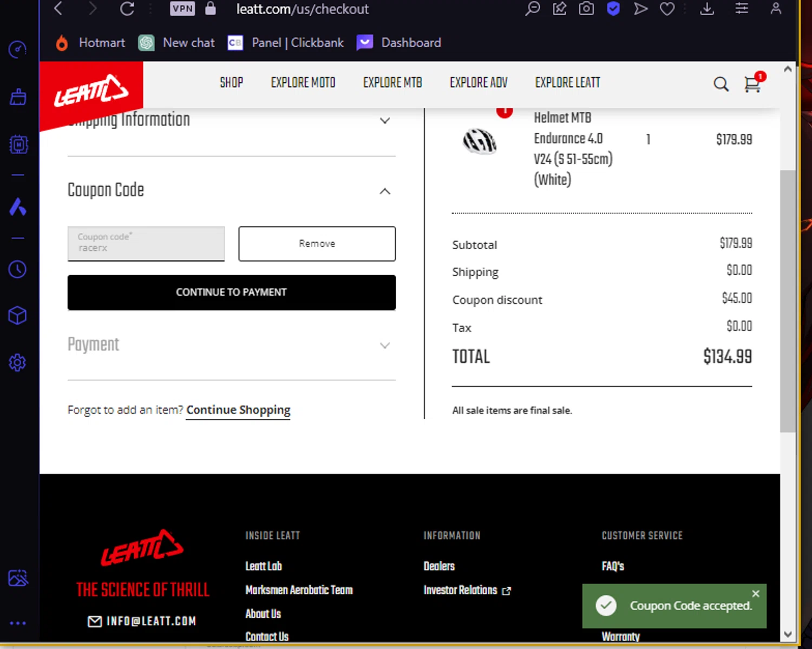Click the page vertical scrollbar thumb

click(x=788, y=301)
